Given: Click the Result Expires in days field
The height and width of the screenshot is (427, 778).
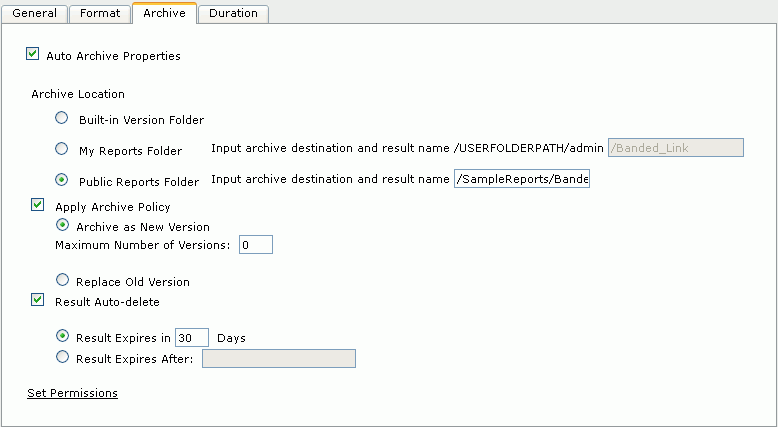Looking at the screenshot, I should point(192,338).
